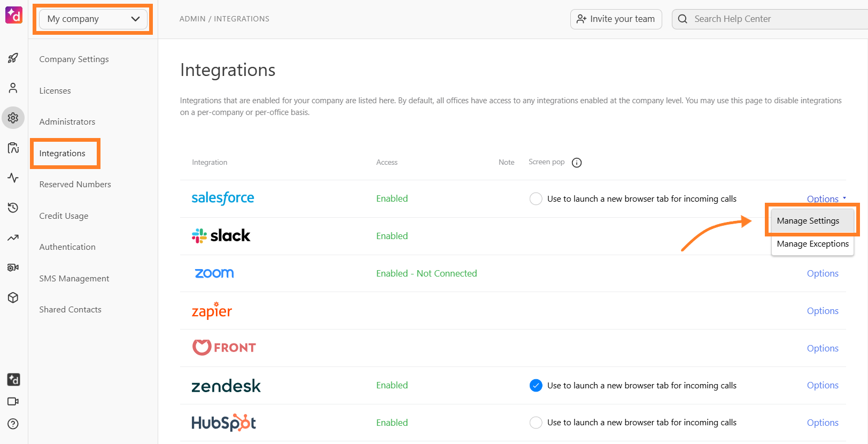The width and height of the screenshot is (868, 444).
Task: Click Invite your team button
Action: coord(616,19)
